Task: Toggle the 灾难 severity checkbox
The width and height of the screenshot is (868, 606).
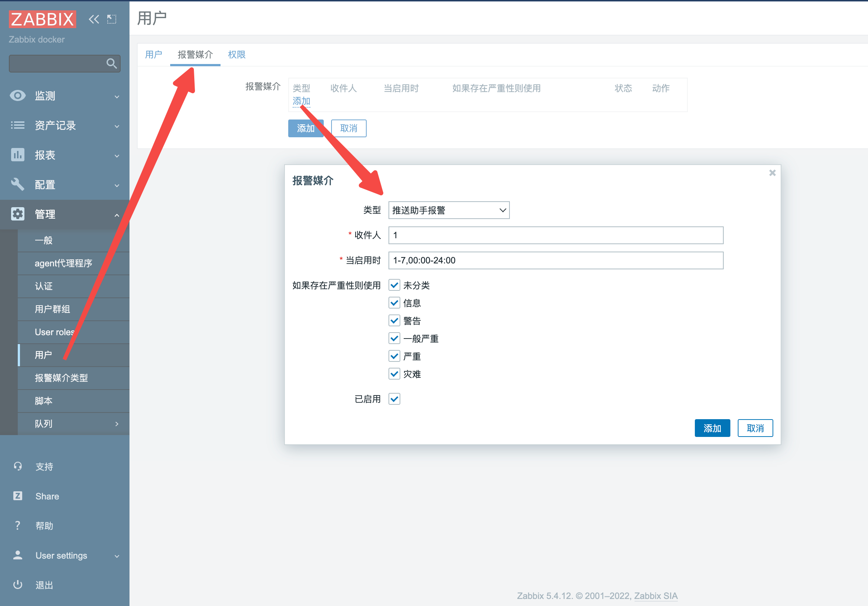Action: (x=394, y=374)
